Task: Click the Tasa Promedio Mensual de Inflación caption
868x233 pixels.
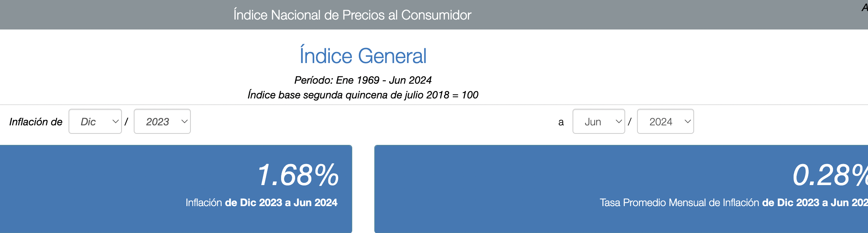Action: coord(733,203)
